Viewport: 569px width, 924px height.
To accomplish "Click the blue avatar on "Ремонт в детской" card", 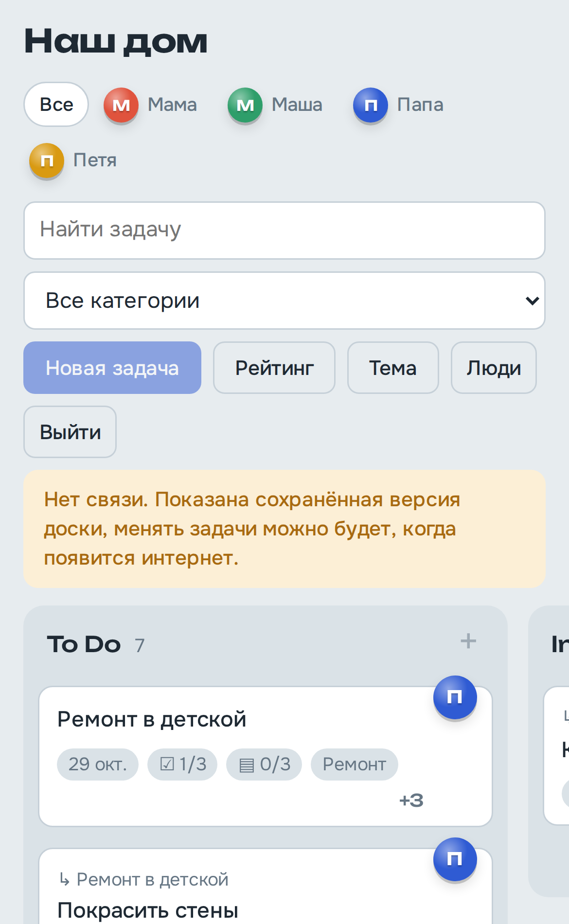I will [455, 697].
